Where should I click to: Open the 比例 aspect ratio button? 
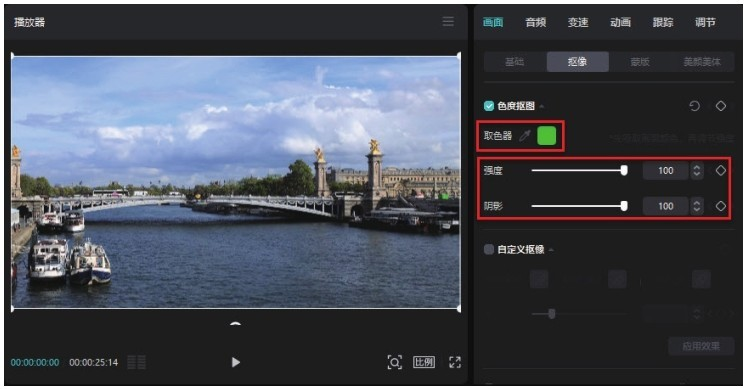pyautogui.click(x=423, y=362)
